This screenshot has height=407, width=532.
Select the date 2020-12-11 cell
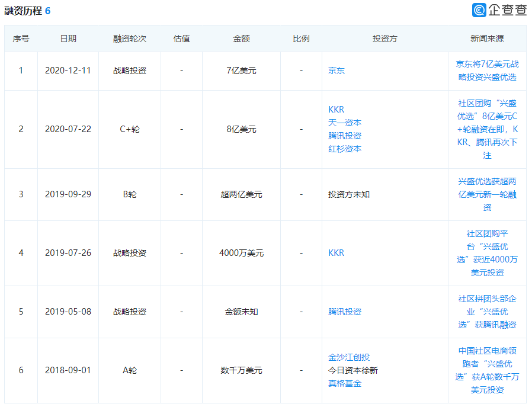(x=68, y=70)
